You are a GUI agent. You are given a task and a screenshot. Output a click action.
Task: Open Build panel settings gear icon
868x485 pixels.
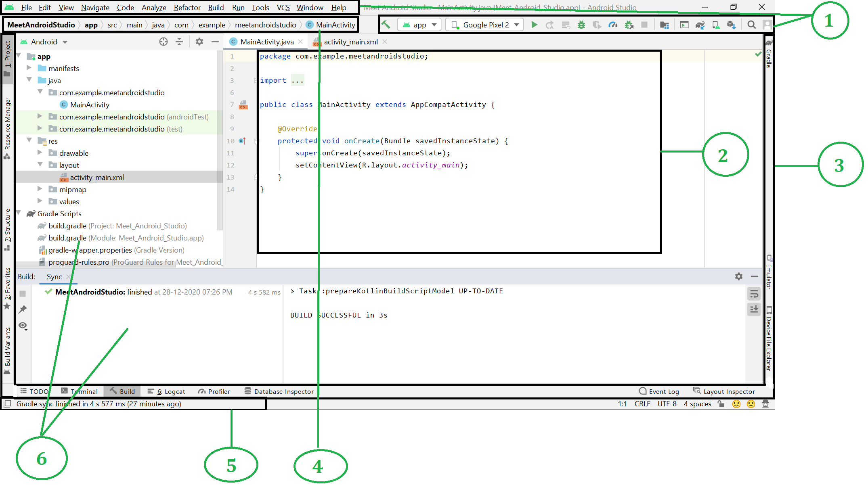(739, 276)
